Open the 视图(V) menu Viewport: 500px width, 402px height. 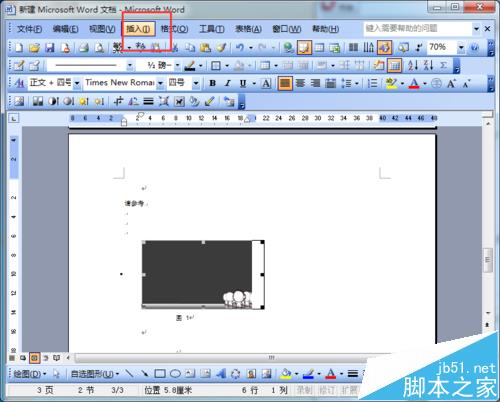(102, 29)
